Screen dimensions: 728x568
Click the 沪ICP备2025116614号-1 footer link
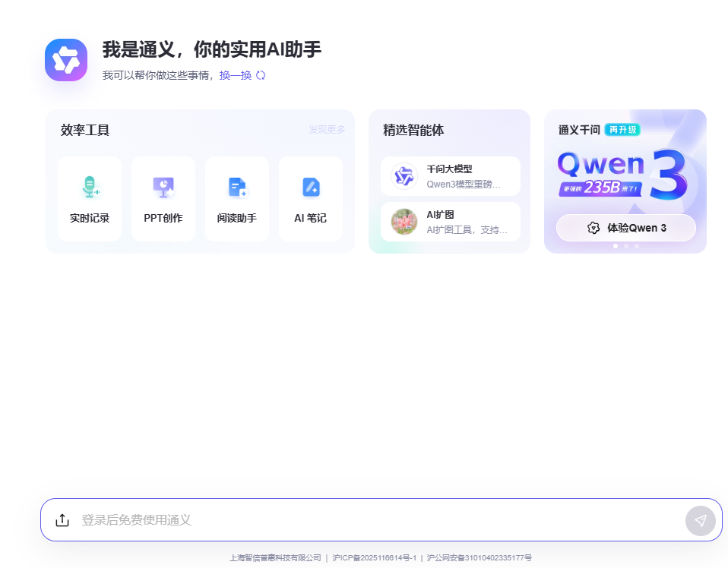tap(374, 558)
